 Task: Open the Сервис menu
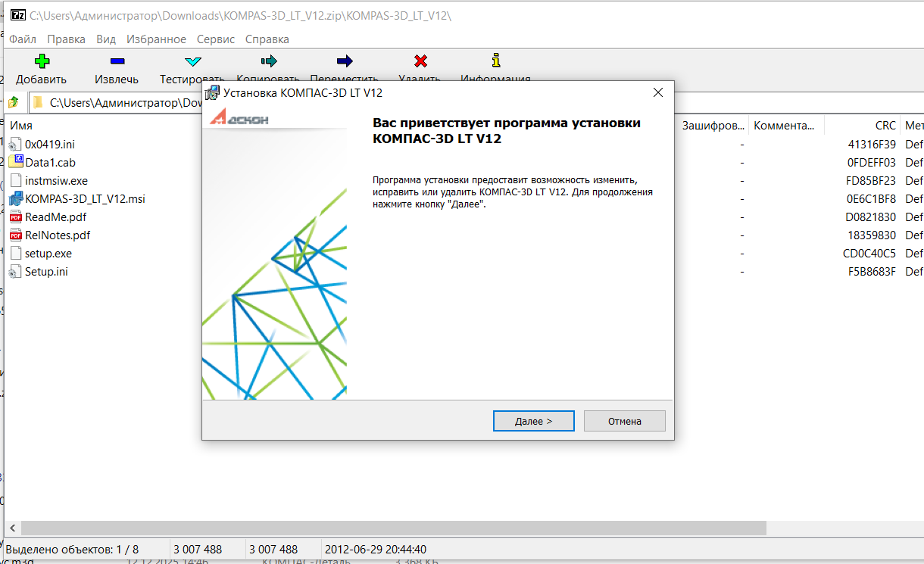point(216,39)
